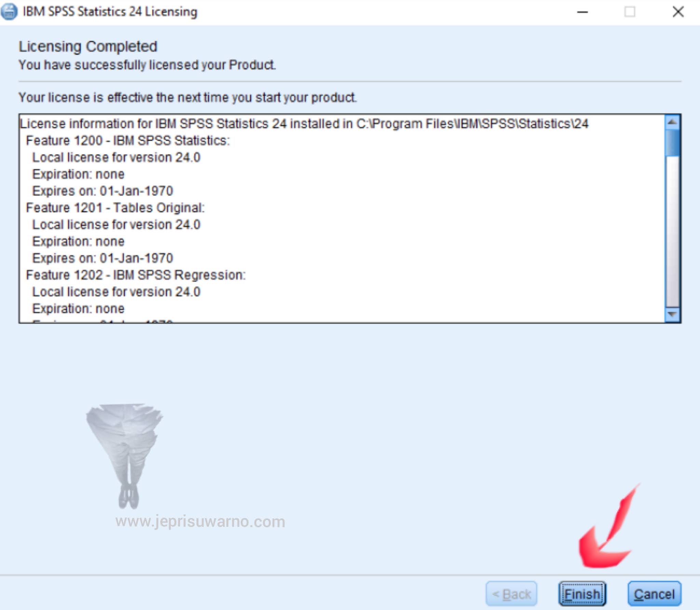This screenshot has width=700, height=610.
Task: Click the Expires on 01-Jan-1970 text
Action: click(x=102, y=191)
